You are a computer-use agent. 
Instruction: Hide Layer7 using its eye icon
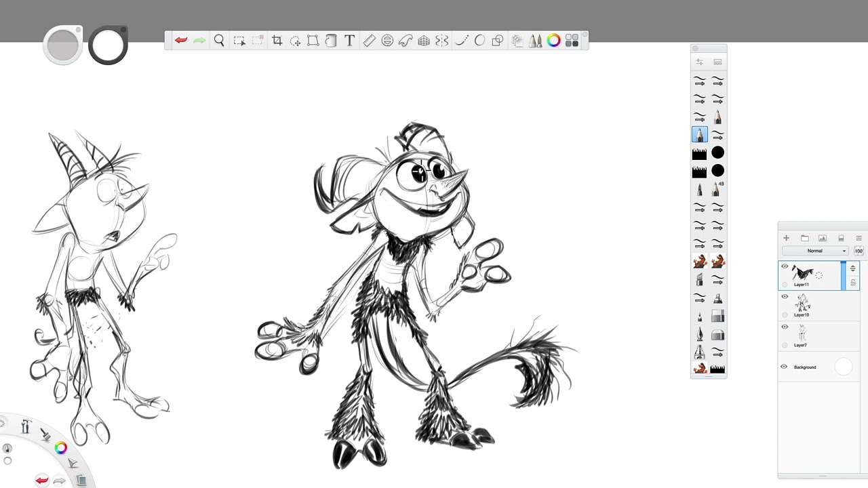[x=785, y=327]
